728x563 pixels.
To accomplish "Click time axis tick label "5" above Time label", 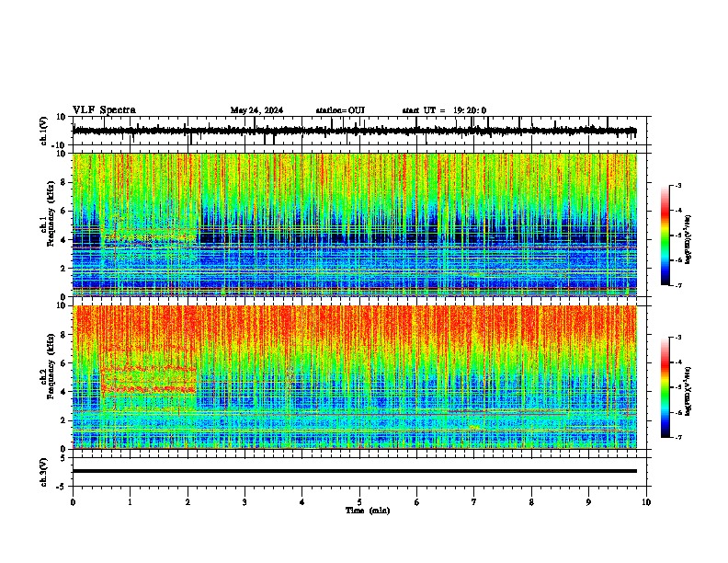I will (359, 502).
